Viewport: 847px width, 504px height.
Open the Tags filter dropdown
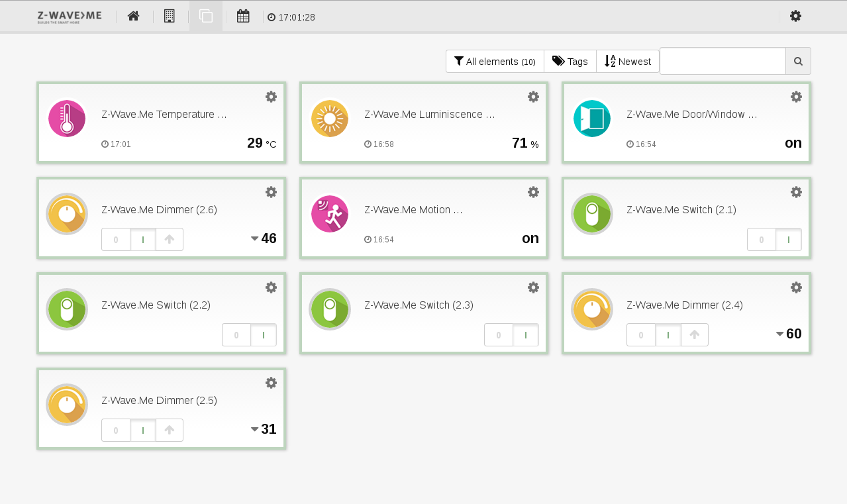[570, 61]
